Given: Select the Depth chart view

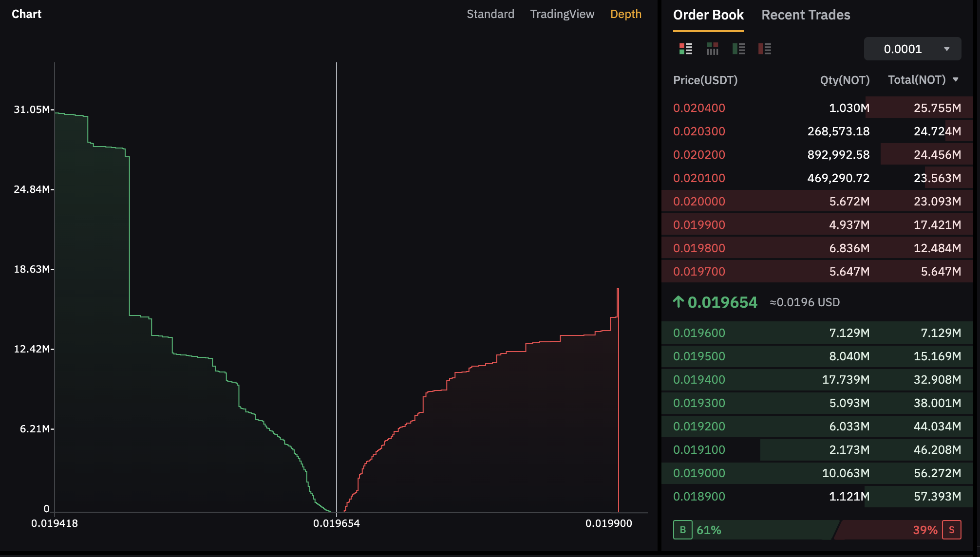Looking at the screenshot, I should 625,14.
